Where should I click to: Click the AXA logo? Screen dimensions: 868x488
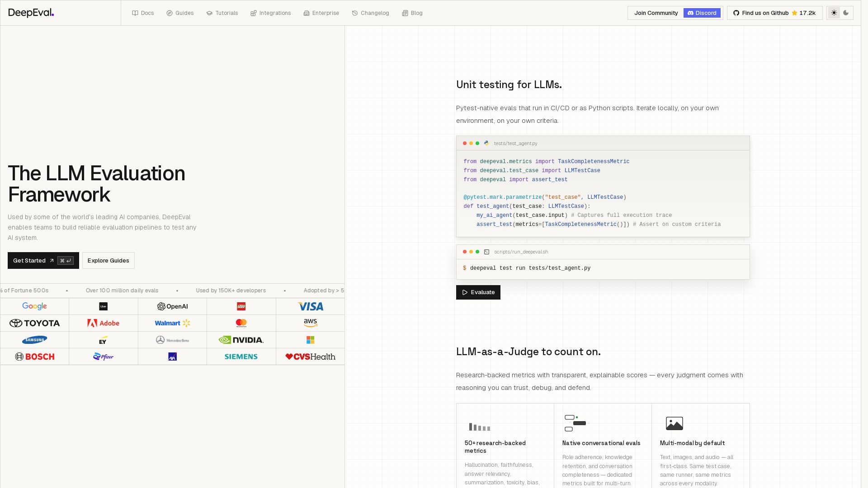pyautogui.click(x=172, y=357)
